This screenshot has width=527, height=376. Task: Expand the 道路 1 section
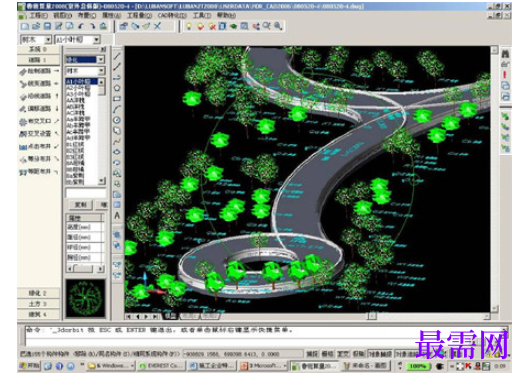point(38,60)
